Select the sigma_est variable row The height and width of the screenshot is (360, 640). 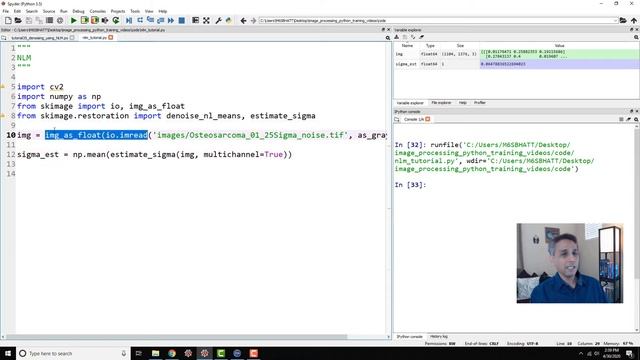(x=516, y=64)
